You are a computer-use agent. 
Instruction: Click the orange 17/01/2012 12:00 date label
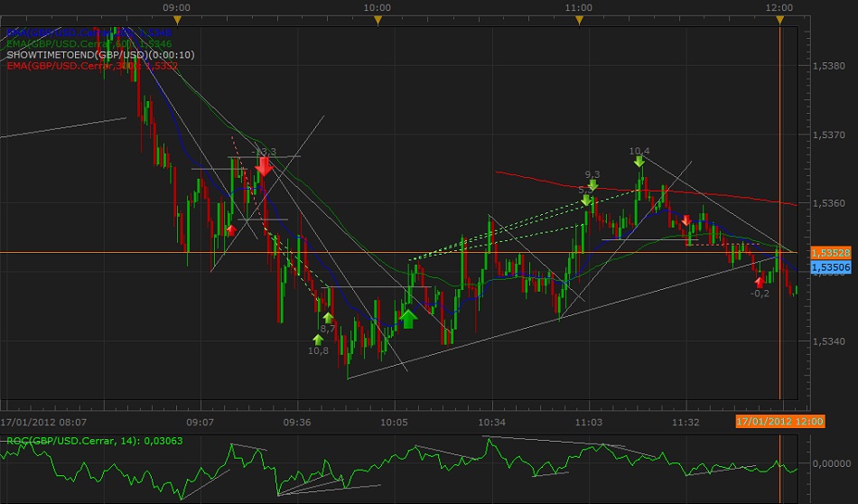(x=768, y=422)
